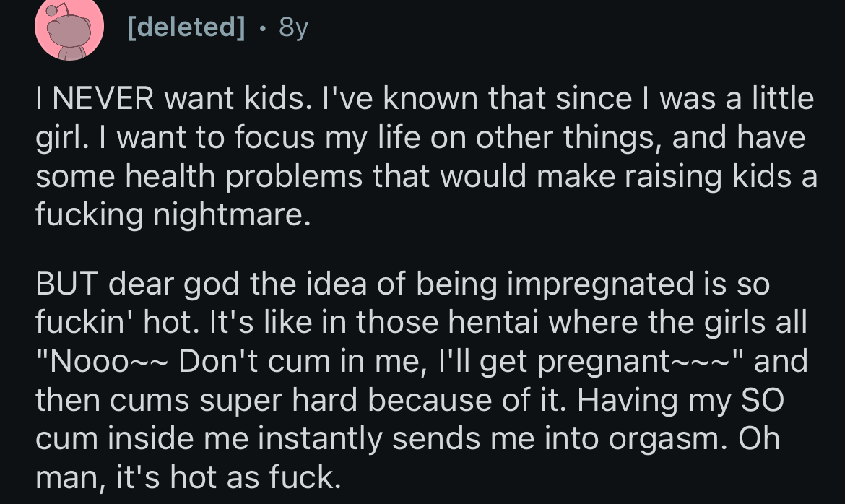Select the line beginning 'BUT dear god'
The height and width of the screenshot is (504, 845).
pyautogui.click(x=402, y=284)
